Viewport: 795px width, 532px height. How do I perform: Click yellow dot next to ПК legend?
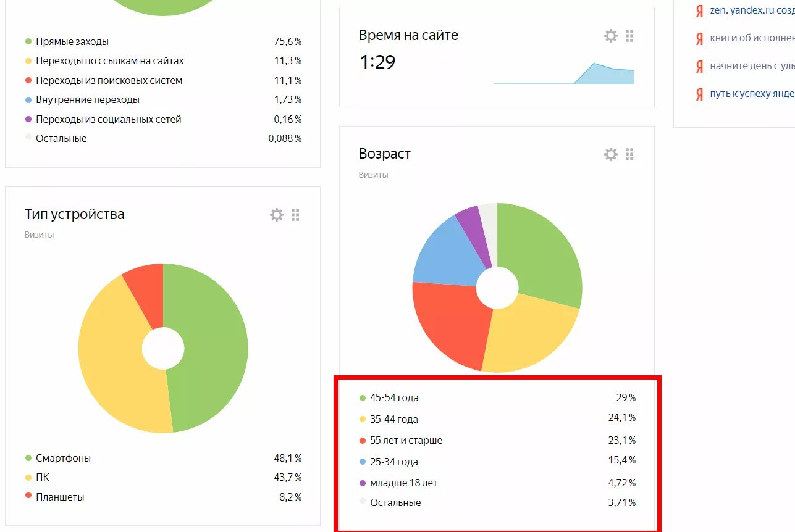pos(28,477)
